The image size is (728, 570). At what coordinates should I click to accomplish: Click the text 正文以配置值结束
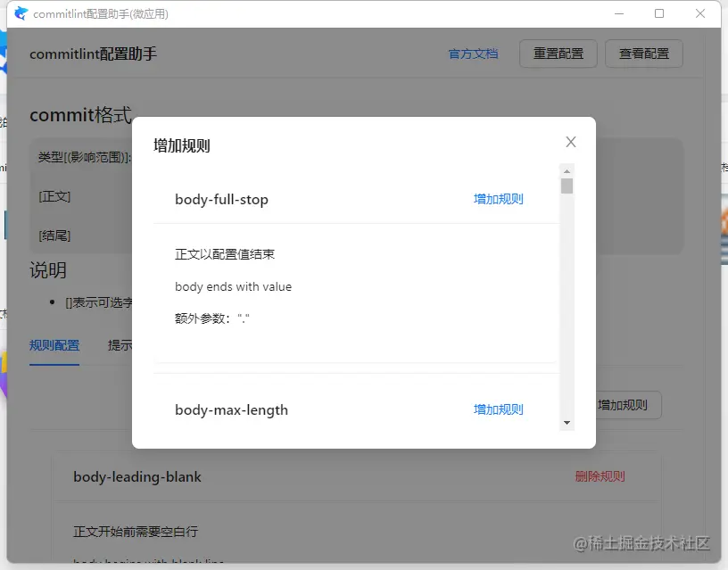pyautogui.click(x=225, y=254)
